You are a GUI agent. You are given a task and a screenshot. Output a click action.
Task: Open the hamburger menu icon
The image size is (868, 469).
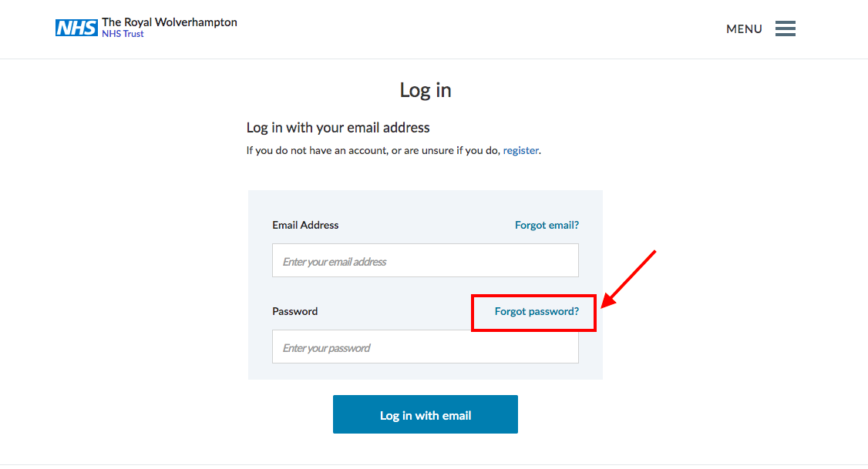tap(785, 28)
